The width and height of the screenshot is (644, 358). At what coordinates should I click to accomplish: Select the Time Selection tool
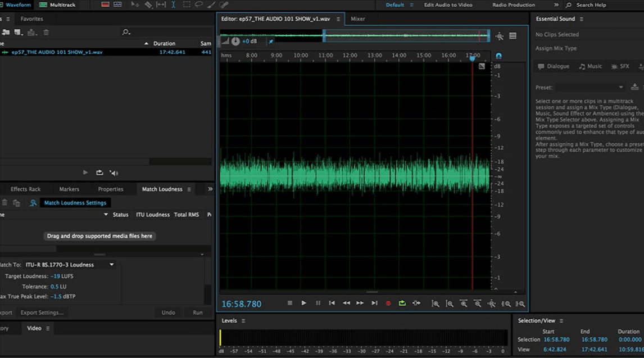point(173,4)
